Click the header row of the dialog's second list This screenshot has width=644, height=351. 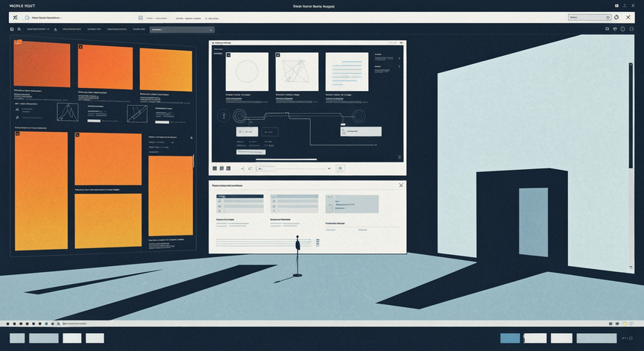(294, 197)
